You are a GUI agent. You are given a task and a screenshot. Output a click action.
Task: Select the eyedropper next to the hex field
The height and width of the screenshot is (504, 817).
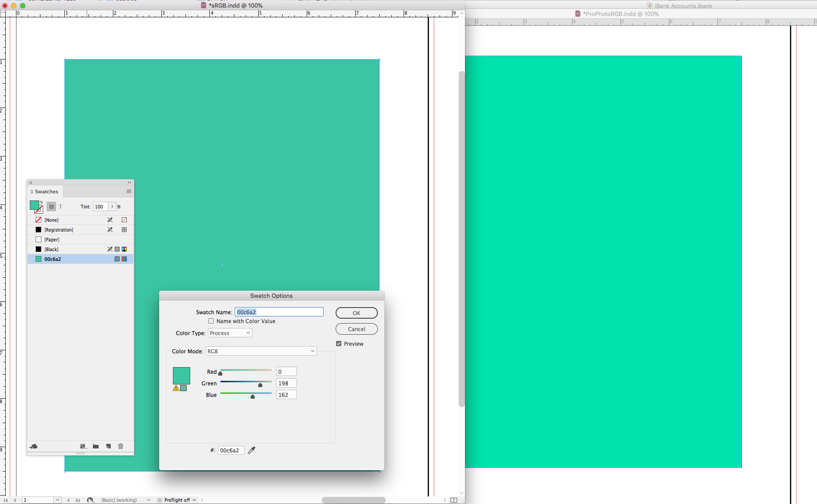pyautogui.click(x=251, y=450)
